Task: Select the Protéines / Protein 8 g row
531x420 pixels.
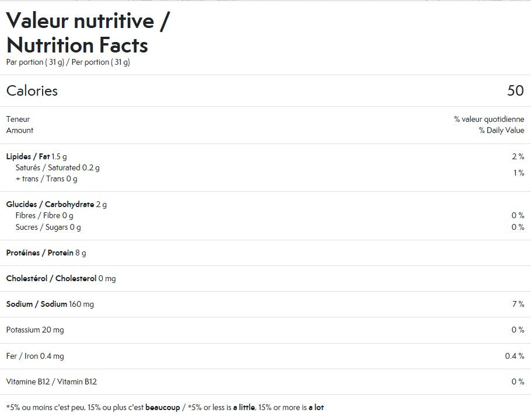Action: pos(46,253)
